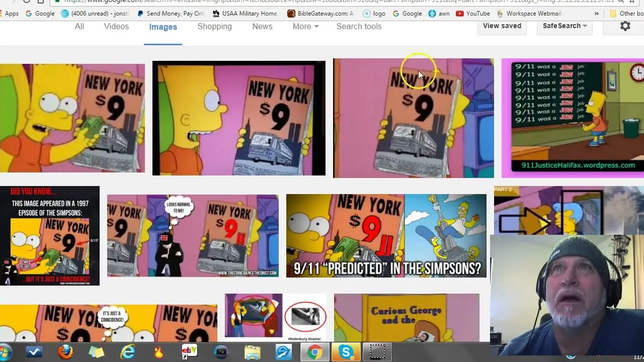Open Search tools options

[359, 27]
